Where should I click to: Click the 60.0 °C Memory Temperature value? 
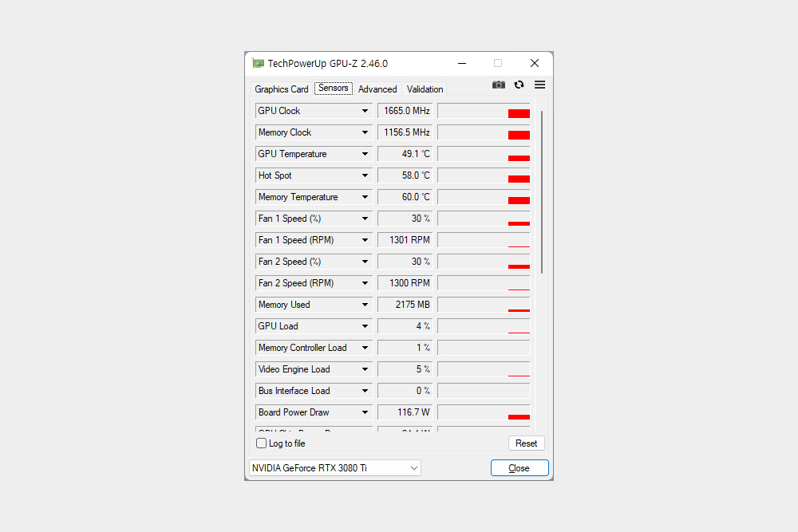(x=405, y=197)
